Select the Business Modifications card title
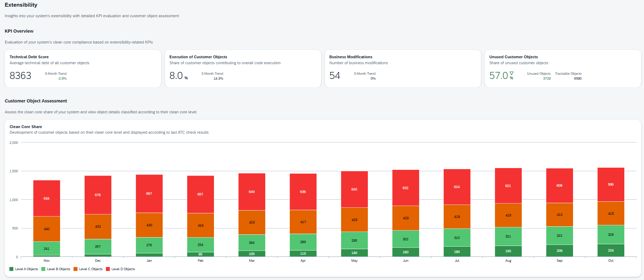Screen dimensions: 644x280 point(351,57)
